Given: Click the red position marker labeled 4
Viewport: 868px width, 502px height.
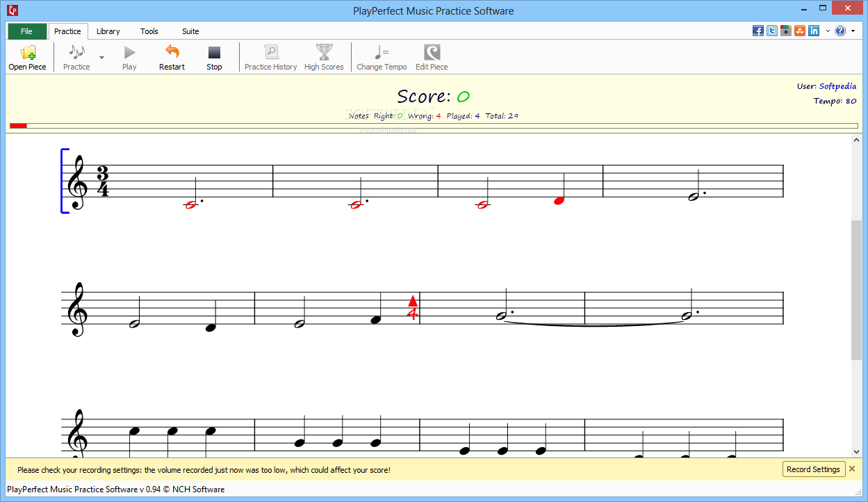Looking at the screenshot, I should (412, 308).
